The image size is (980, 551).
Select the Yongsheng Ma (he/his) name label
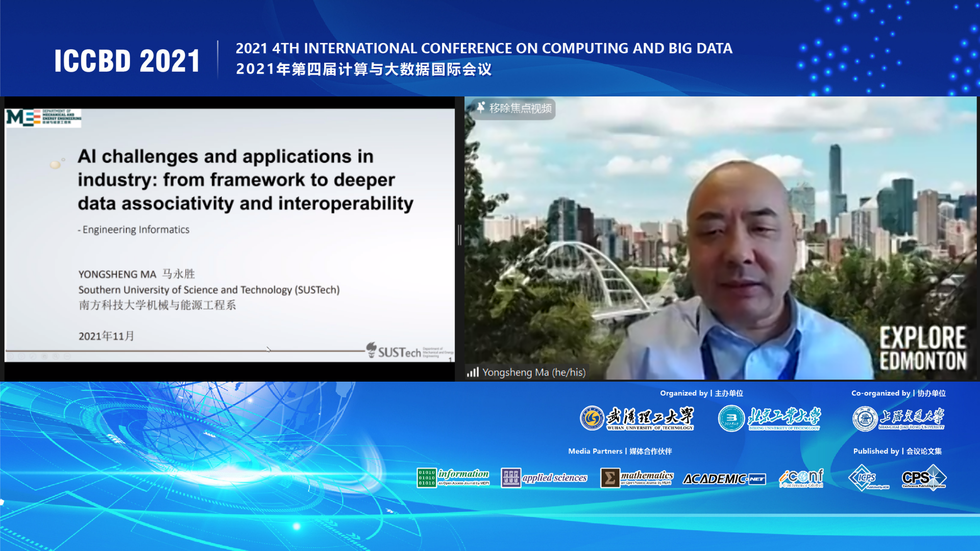point(534,372)
